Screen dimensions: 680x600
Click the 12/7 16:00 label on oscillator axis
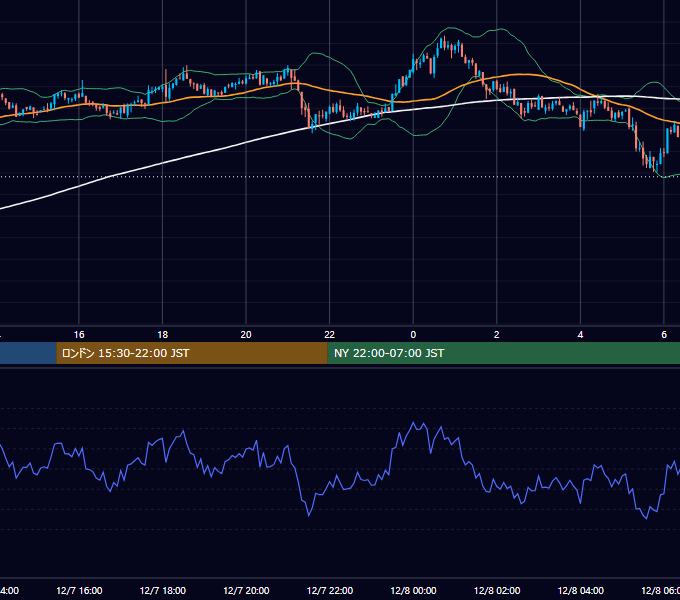pos(79,591)
